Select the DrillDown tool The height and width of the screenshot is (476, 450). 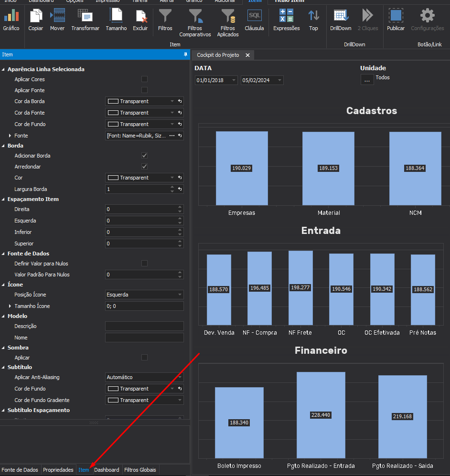[341, 20]
